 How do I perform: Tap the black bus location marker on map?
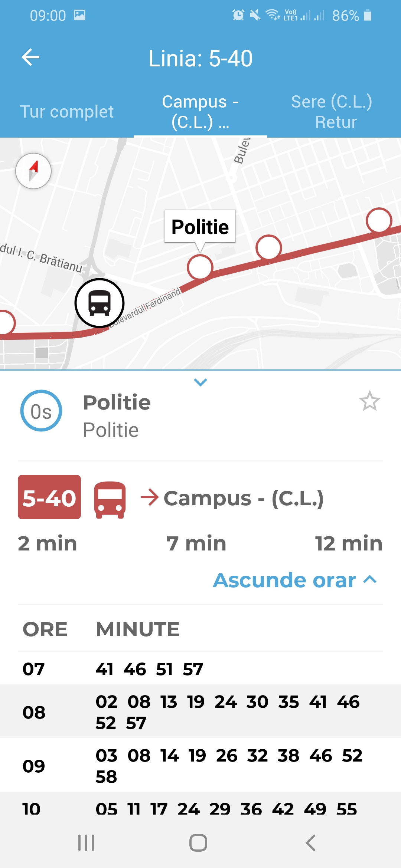(100, 303)
